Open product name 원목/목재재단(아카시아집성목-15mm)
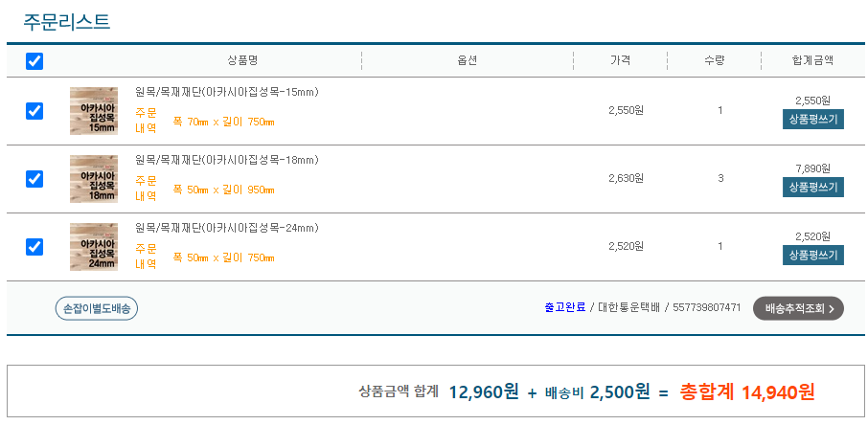 (227, 92)
